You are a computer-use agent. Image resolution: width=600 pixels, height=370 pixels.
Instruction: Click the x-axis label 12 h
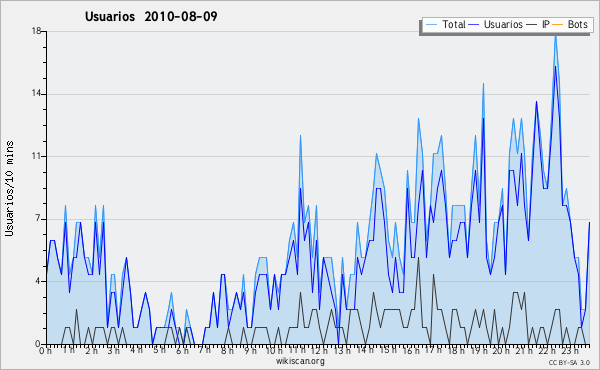[320, 351]
